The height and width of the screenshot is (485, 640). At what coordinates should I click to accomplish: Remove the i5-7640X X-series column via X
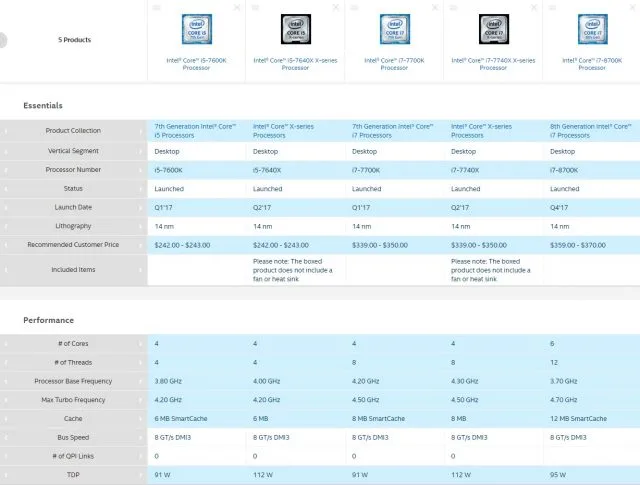(x=336, y=8)
